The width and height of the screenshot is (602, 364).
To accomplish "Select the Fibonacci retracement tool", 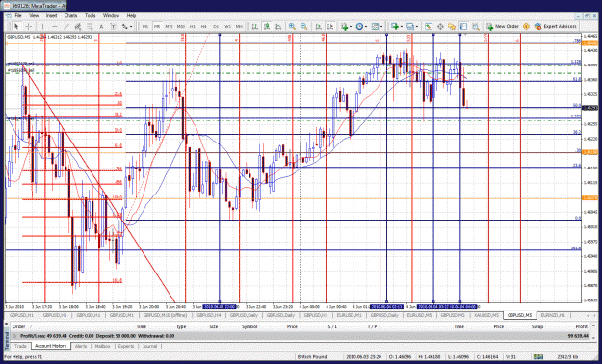I will [x=90, y=27].
